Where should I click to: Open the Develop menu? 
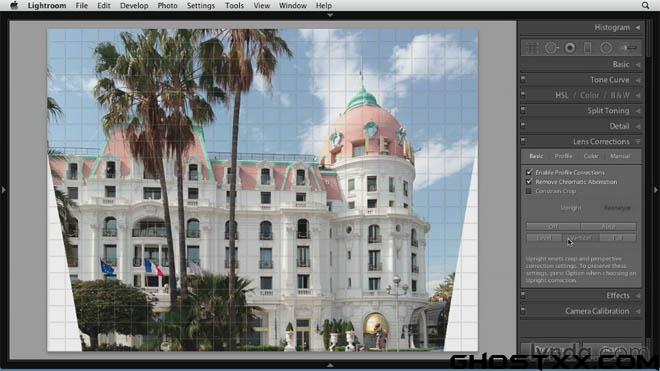(134, 5)
